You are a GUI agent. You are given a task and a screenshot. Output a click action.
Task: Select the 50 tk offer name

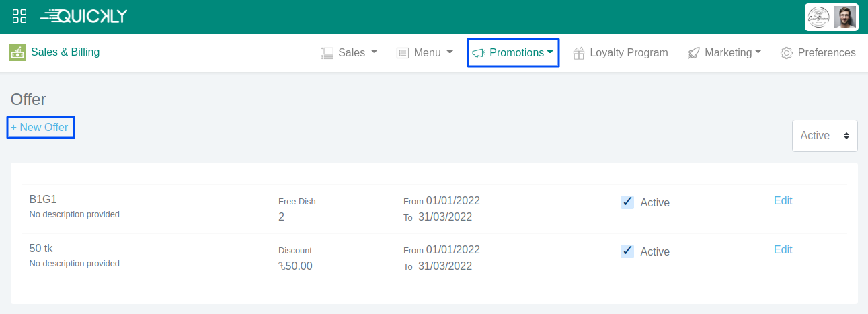click(x=41, y=248)
